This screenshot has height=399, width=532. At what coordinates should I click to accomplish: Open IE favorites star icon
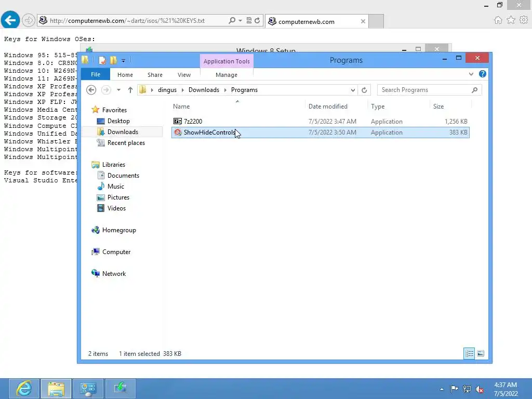click(x=511, y=20)
